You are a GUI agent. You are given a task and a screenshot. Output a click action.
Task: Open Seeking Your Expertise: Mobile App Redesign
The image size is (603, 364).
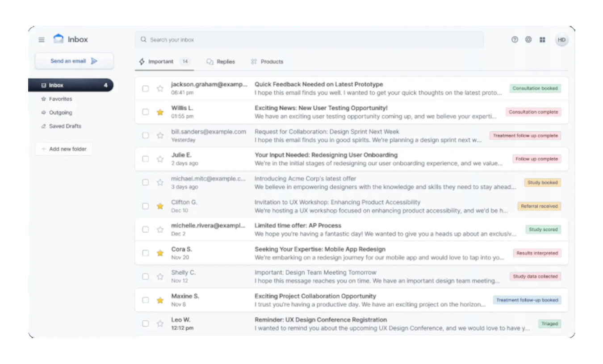click(x=320, y=249)
